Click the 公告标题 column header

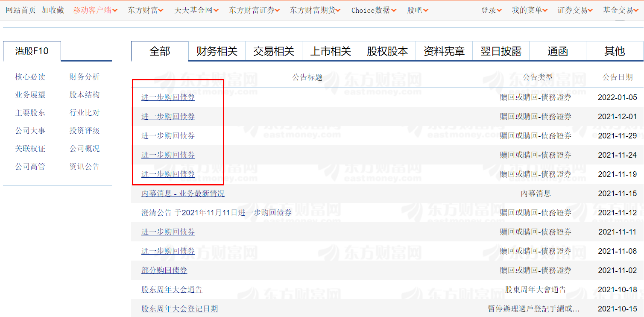click(307, 77)
